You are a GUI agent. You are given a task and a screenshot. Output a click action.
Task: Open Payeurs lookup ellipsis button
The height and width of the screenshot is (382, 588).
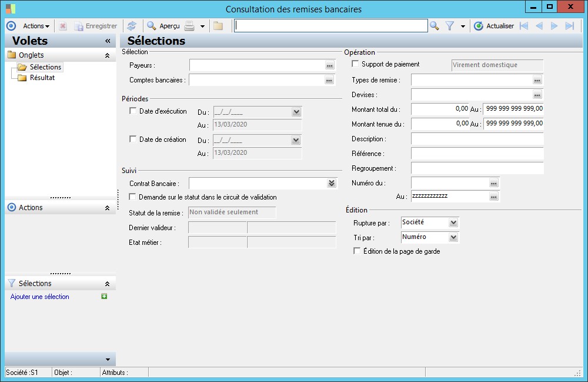(329, 65)
